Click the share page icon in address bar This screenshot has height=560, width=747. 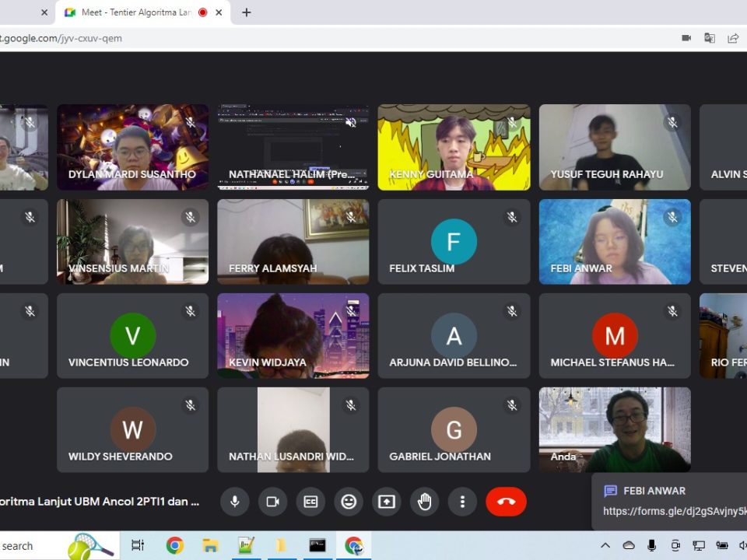pos(733,38)
